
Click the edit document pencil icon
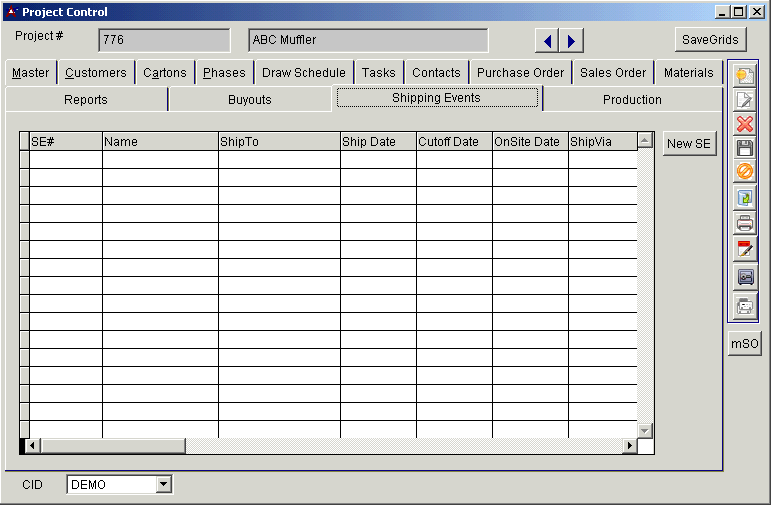(744, 100)
